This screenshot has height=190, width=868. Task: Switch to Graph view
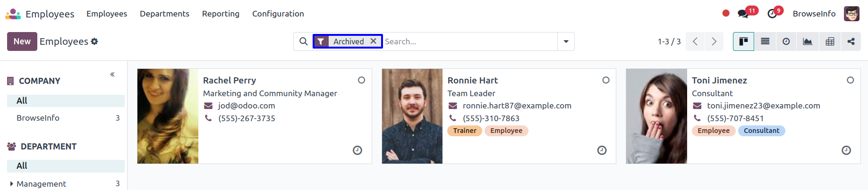(x=808, y=41)
